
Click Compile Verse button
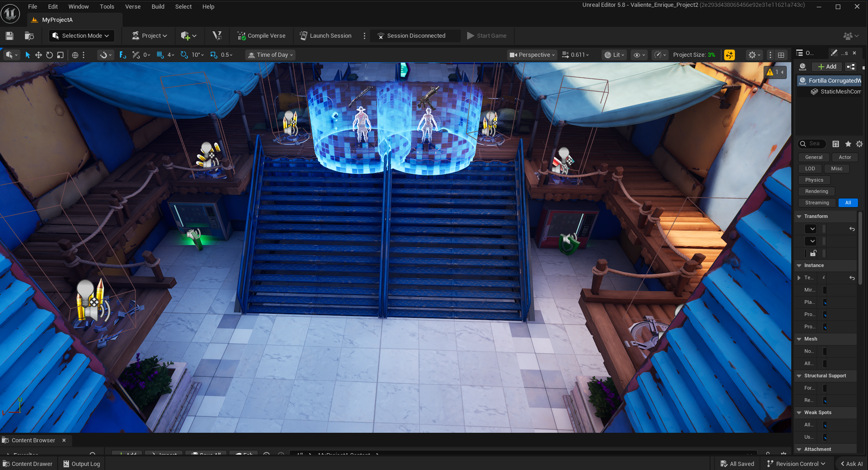pyautogui.click(x=261, y=36)
